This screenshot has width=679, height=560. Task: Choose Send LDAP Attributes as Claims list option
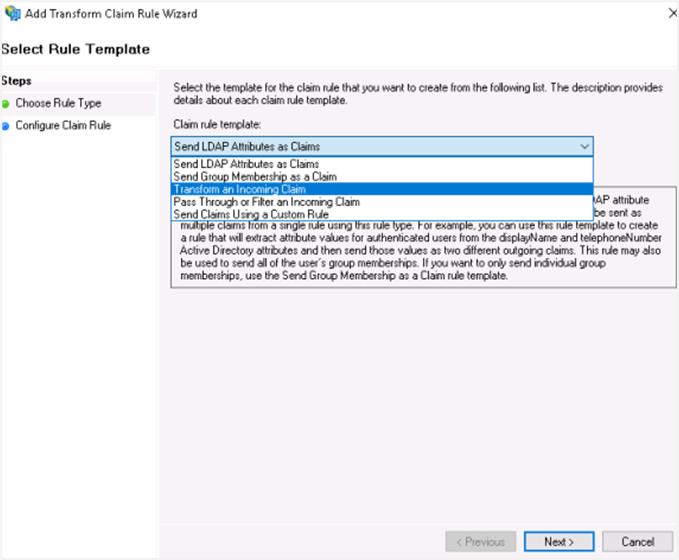tap(246, 164)
